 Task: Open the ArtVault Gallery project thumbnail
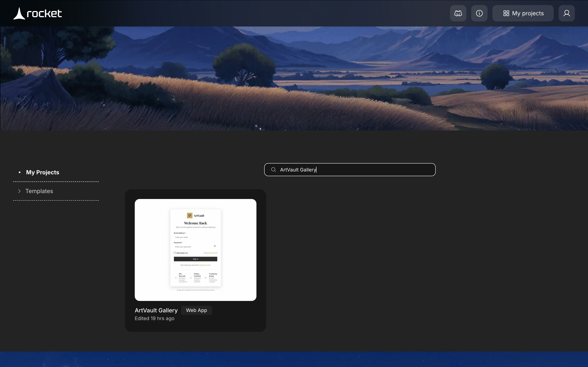(x=196, y=250)
